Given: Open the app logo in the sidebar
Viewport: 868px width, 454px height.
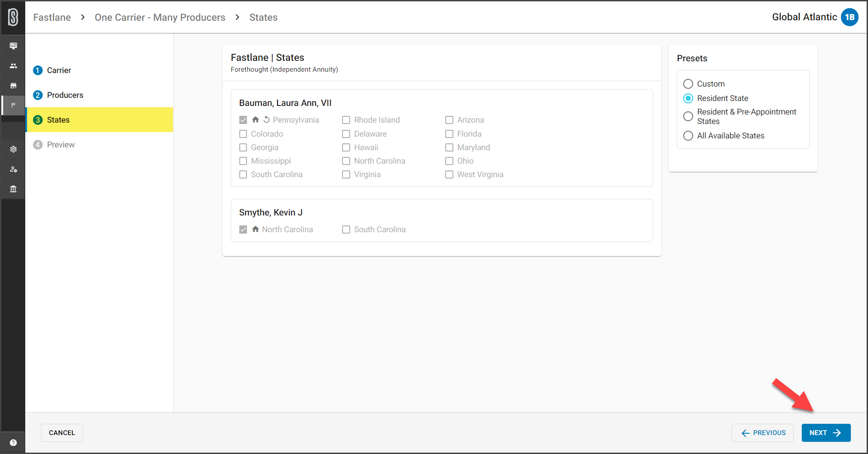Looking at the screenshot, I should coord(13,17).
